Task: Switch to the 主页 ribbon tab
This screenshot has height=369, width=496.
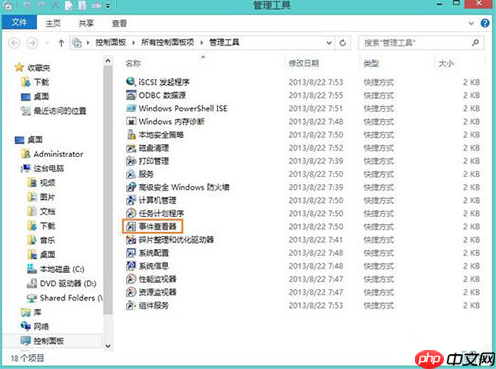Action: coord(53,23)
